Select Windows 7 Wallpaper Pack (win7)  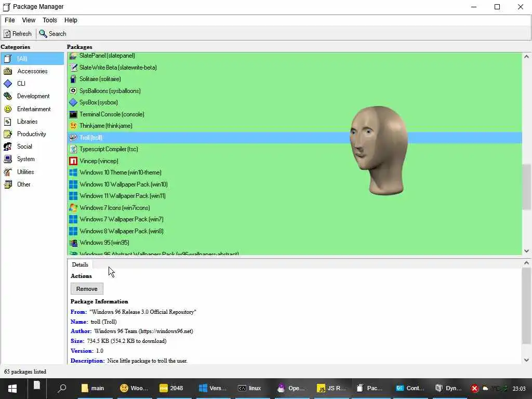pos(295,219)
